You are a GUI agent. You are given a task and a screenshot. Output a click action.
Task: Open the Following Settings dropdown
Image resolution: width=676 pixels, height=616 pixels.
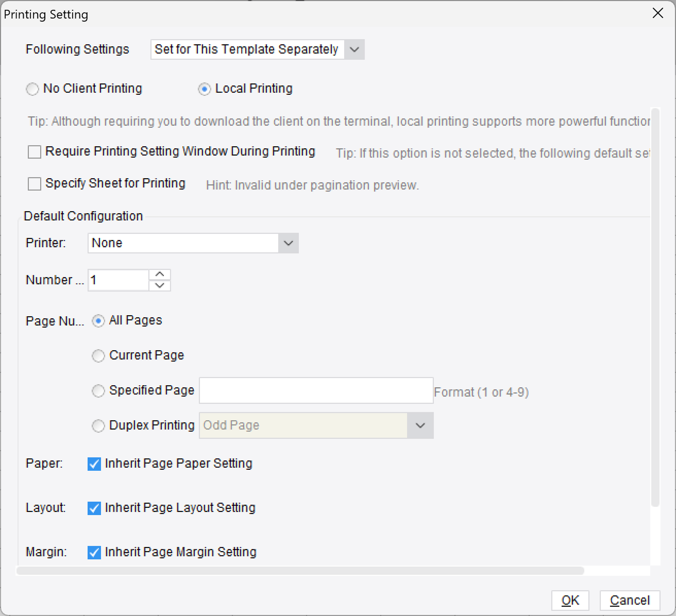pyautogui.click(x=353, y=49)
